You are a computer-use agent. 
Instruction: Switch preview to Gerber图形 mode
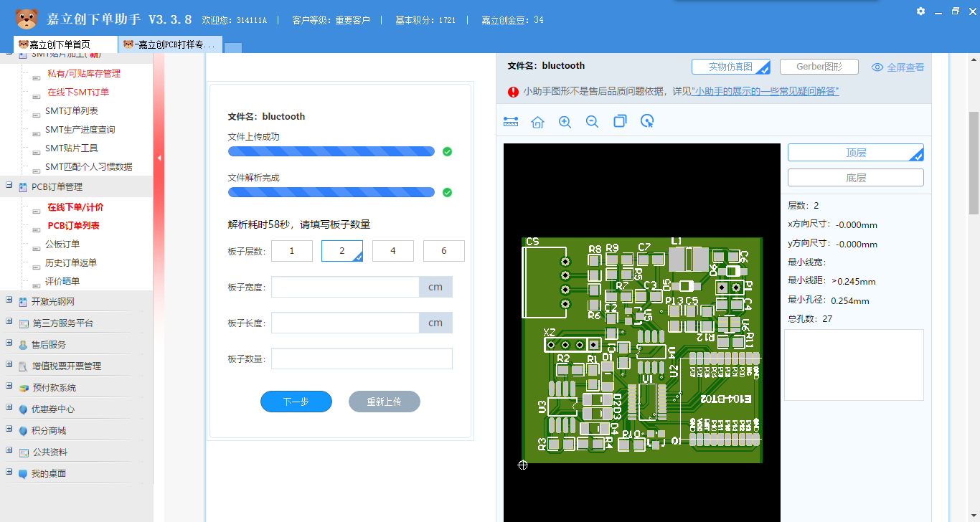[819, 67]
